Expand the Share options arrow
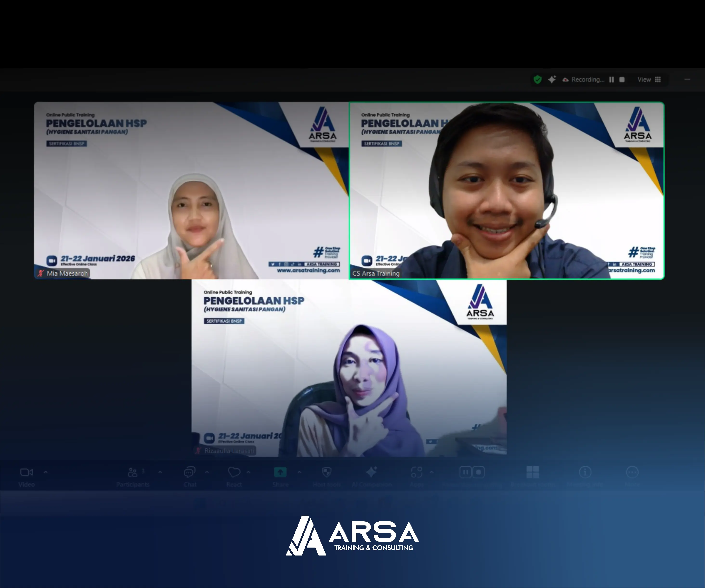This screenshot has width=705, height=588. (299, 472)
